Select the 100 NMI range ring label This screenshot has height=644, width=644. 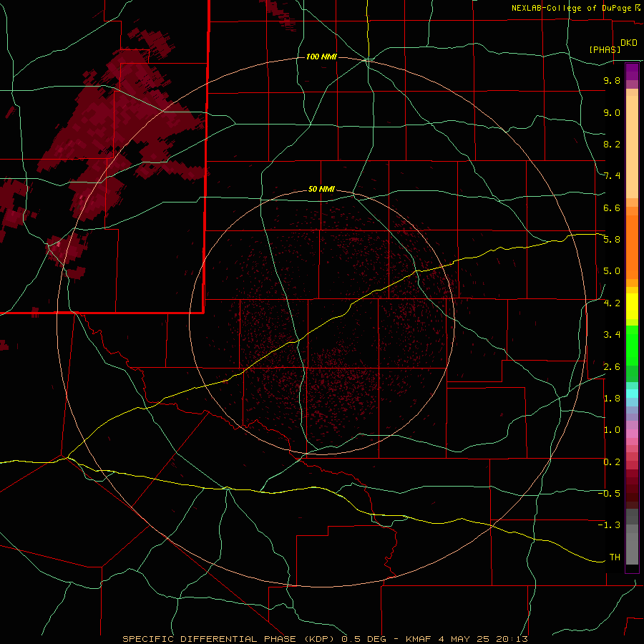(x=321, y=57)
